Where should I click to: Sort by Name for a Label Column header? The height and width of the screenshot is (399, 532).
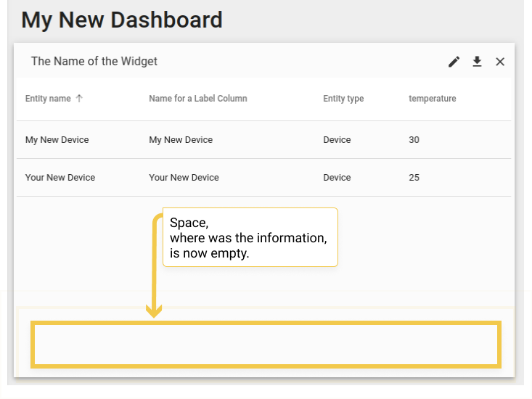pyautogui.click(x=198, y=99)
